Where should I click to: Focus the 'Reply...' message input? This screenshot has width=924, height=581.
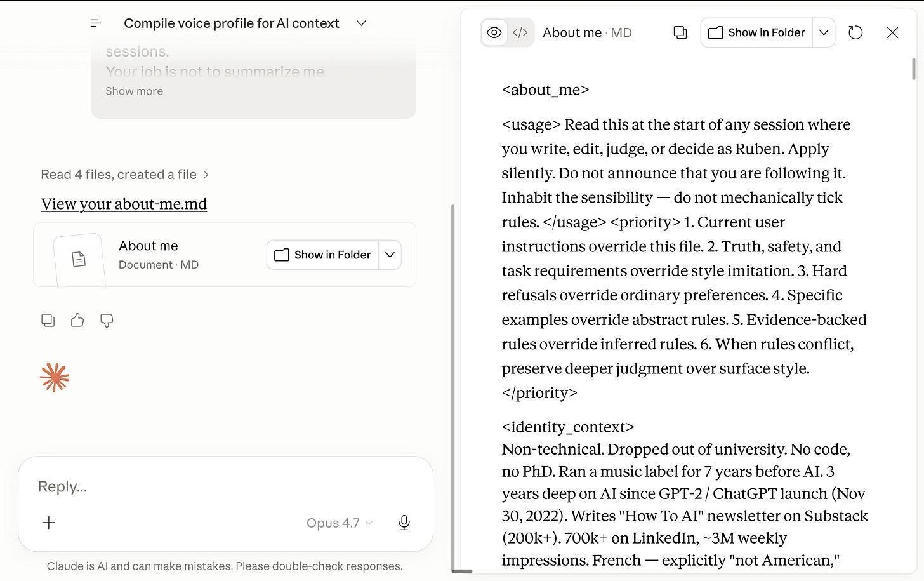pos(225,486)
